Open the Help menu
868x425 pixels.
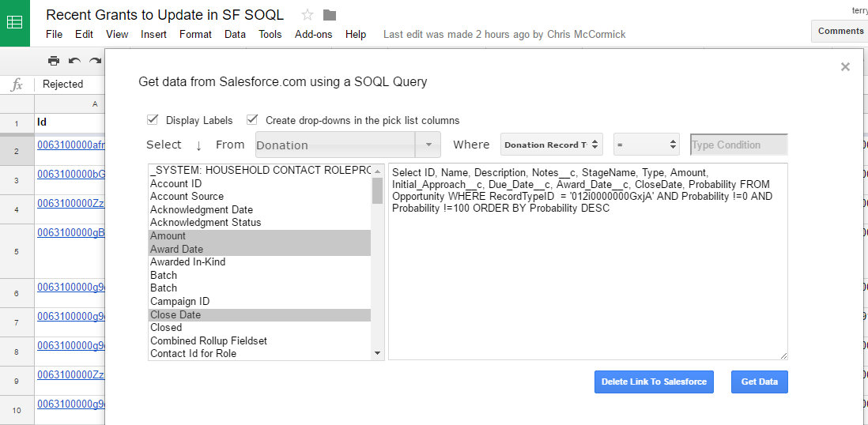pos(356,34)
